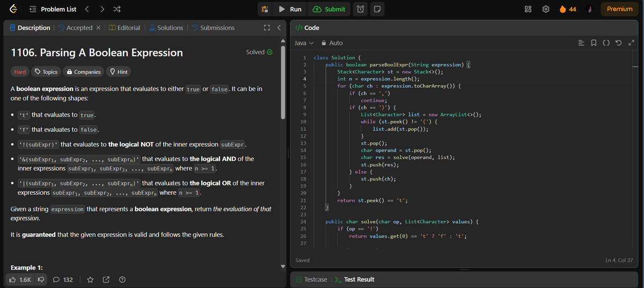Open the Problem List
The width and height of the screenshot is (644, 288).
53,9
